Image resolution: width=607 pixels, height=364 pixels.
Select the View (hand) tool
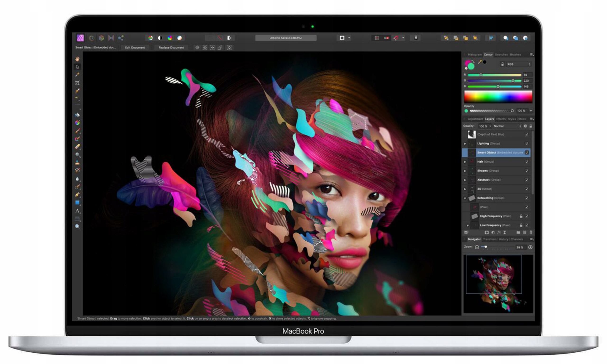(77, 59)
